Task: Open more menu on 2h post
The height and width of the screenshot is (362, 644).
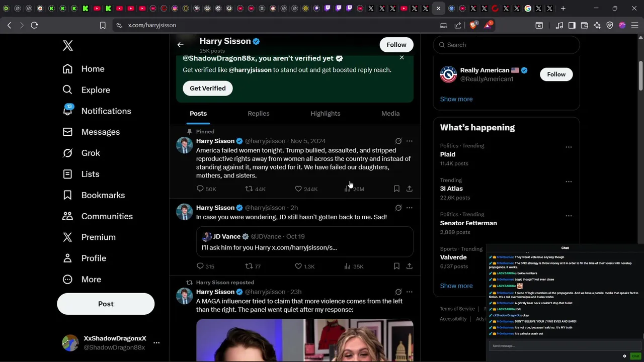Action: tap(410, 208)
